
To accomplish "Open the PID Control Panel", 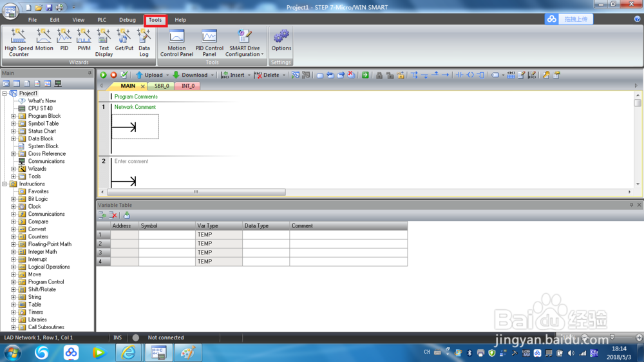I will coord(209,43).
